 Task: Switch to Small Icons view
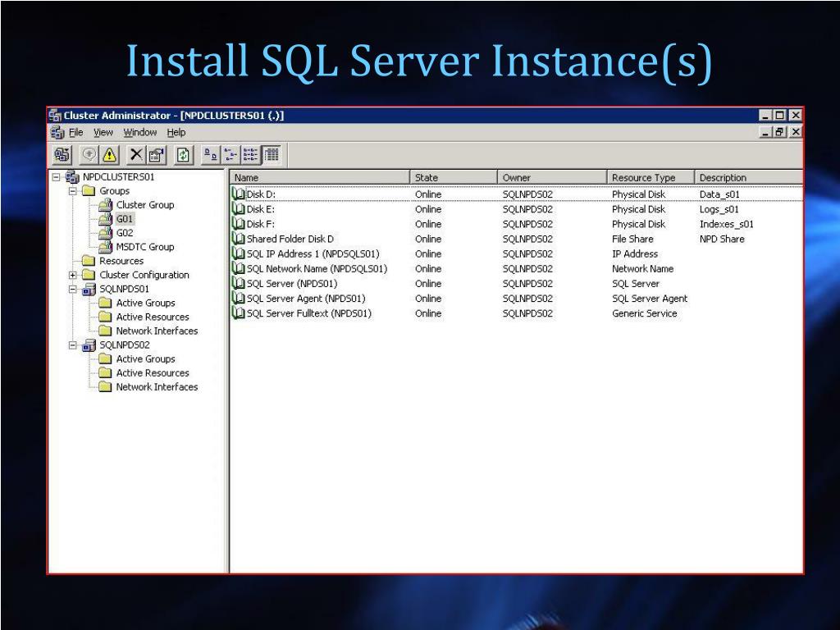230,155
